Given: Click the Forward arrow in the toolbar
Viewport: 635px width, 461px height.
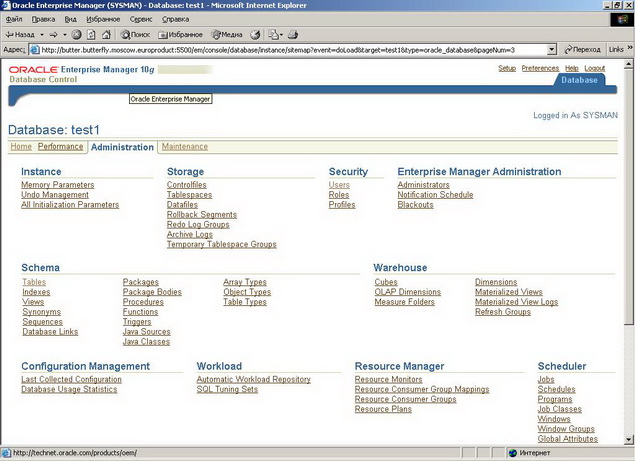Looking at the screenshot, I should click(54, 35).
